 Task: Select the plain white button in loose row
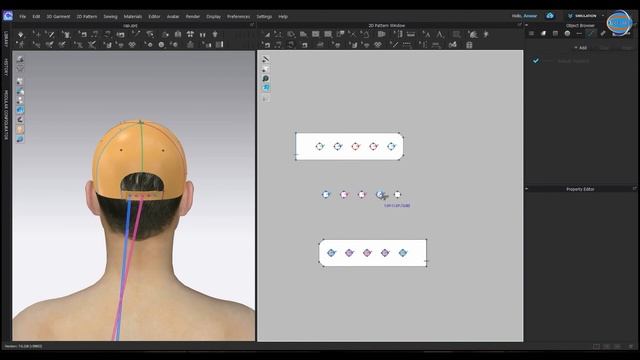click(x=397, y=194)
